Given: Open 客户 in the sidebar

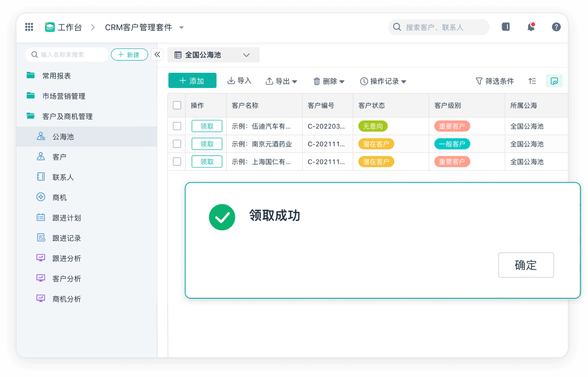Looking at the screenshot, I should point(60,157).
